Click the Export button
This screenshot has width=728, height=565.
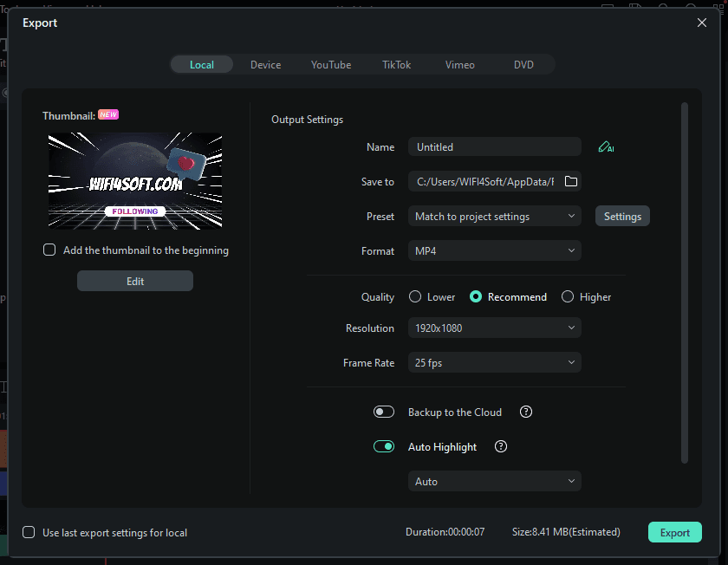pyautogui.click(x=674, y=533)
